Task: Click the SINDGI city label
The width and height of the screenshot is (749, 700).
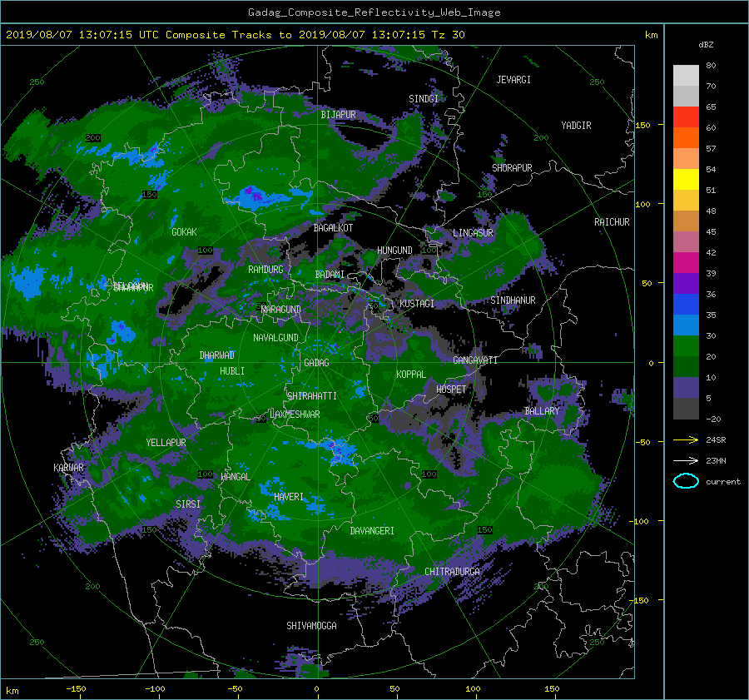Action: click(x=424, y=99)
